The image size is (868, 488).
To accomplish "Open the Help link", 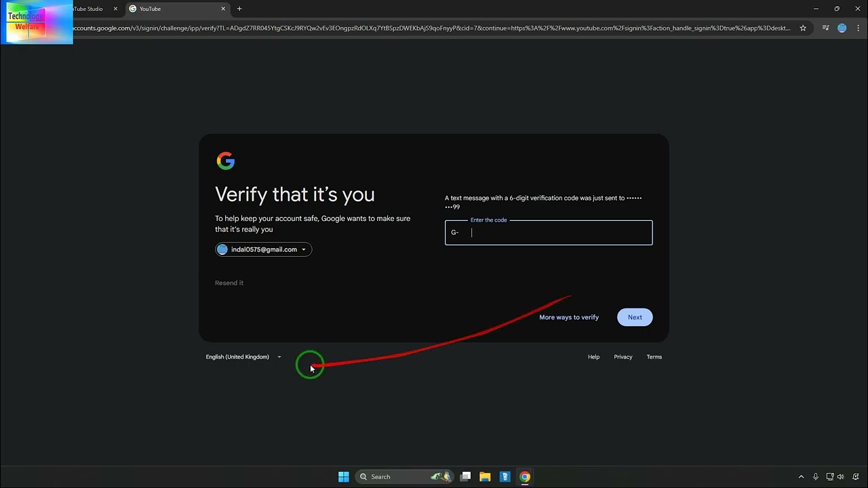I will (593, 357).
